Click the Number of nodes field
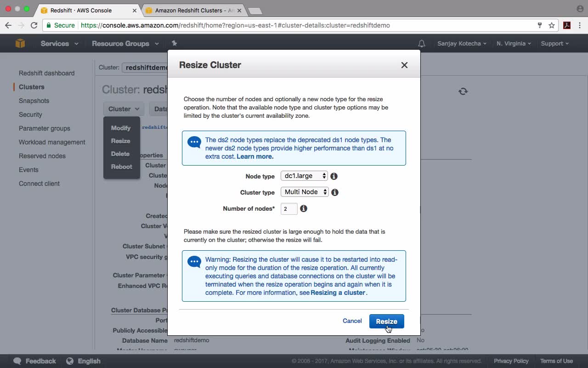 (289, 208)
